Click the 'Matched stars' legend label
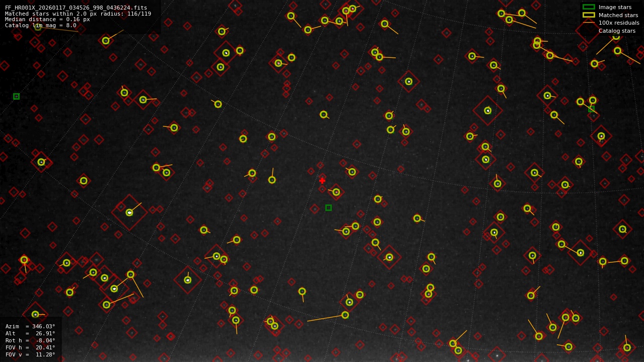The height and width of the screenshot is (362, 644). [618, 15]
